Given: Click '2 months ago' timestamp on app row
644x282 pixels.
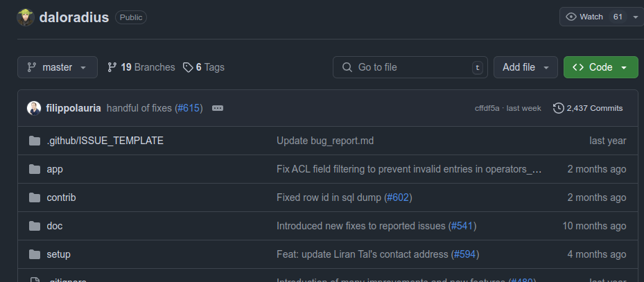Looking at the screenshot, I should [x=597, y=169].
